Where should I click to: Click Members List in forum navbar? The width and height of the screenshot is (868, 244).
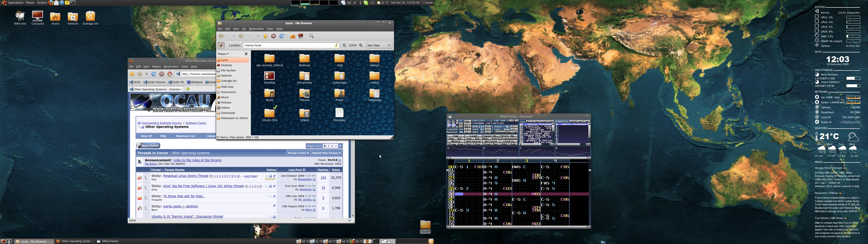point(186,136)
